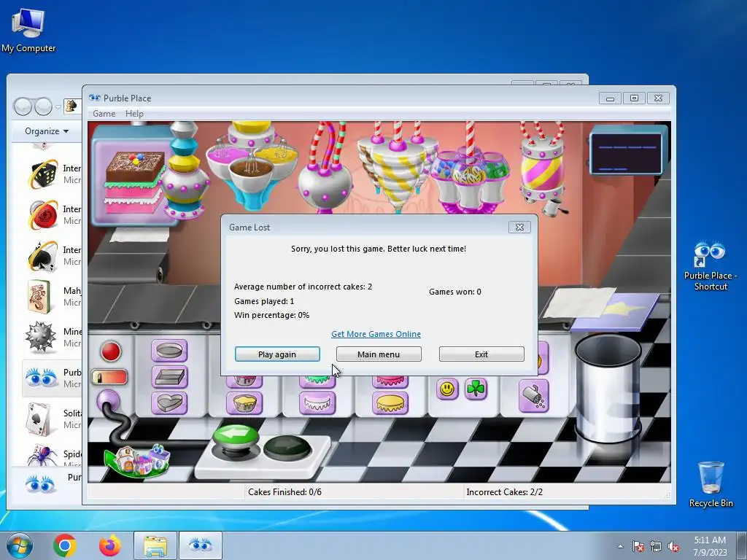Viewport: 747px width, 560px height.
Task: Click the Main menu button
Action: pos(379,354)
